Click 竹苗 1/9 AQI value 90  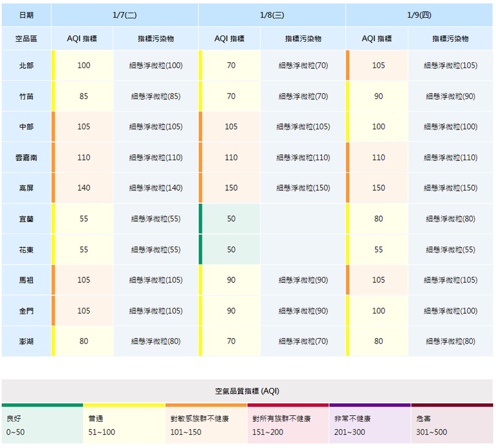coord(378,96)
